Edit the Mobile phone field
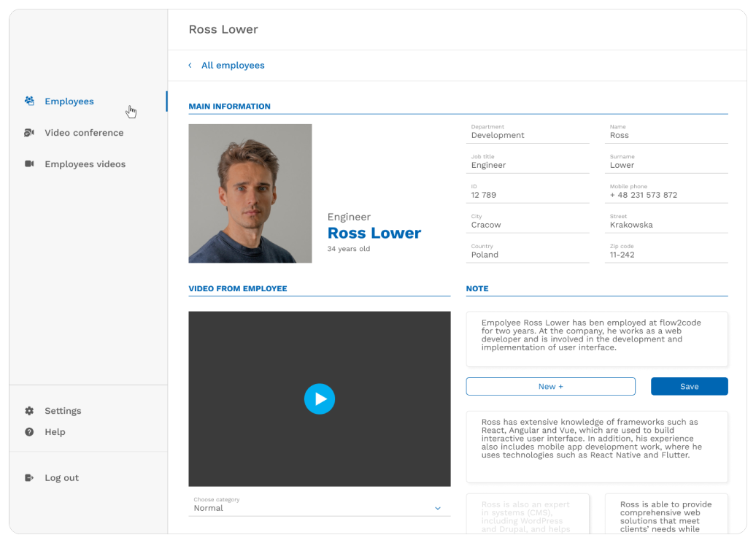This screenshot has width=756, height=543. pos(666,194)
